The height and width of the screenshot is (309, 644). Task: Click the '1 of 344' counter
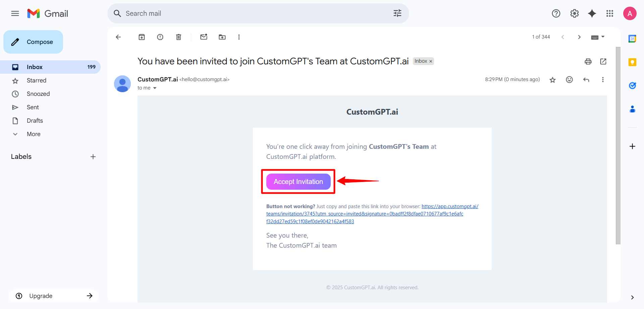point(541,37)
